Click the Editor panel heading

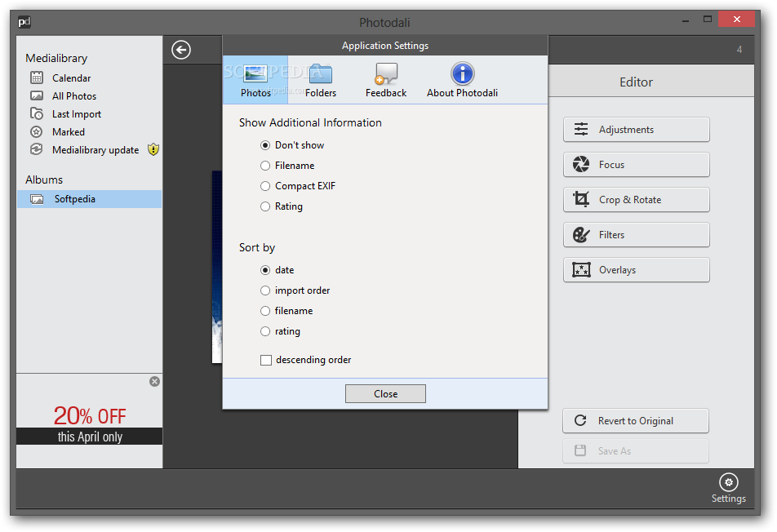pyautogui.click(x=637, y=82)
